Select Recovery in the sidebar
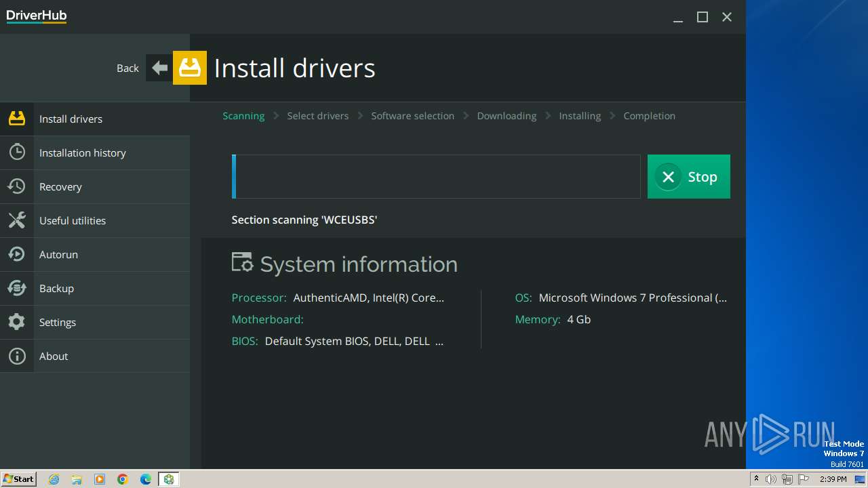Image resolution: width=868 pixels, height=488 pixels. click(x=95, y=186)
